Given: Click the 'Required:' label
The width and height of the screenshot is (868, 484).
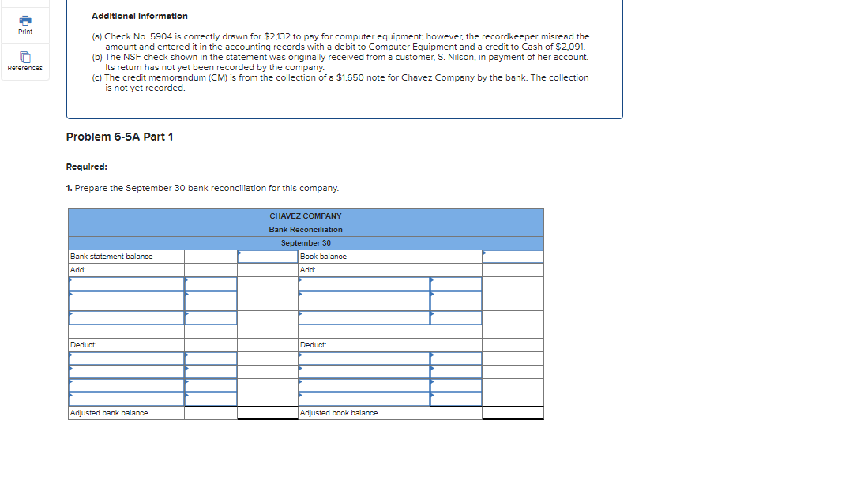Looking at the screenshot, I should (x=86, y=167).
